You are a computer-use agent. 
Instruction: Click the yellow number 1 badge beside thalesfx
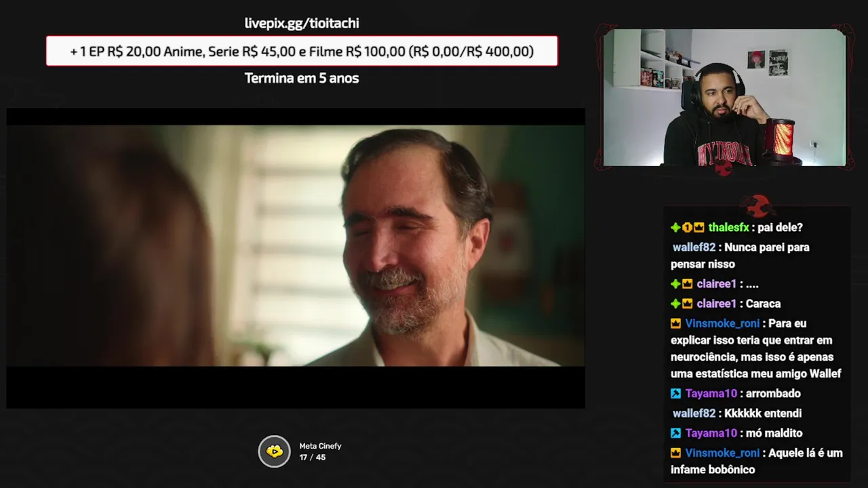coord(687,228)
